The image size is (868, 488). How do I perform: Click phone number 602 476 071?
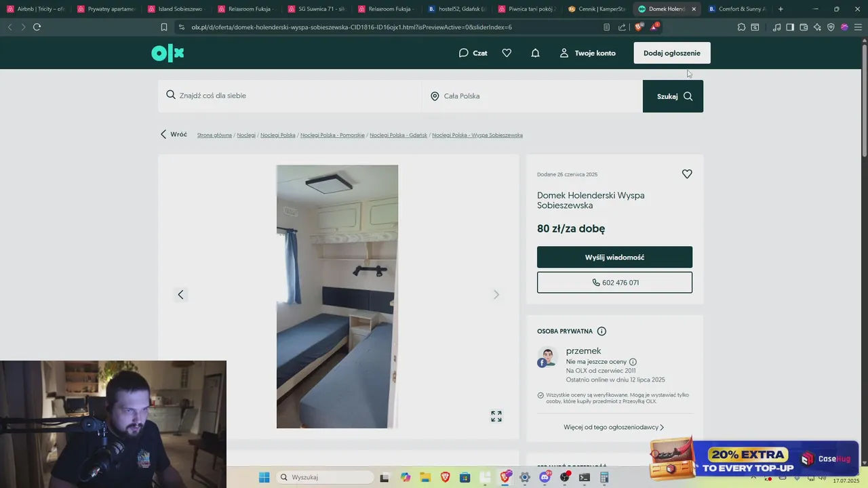pyautogui.click(x=614, y=283)
